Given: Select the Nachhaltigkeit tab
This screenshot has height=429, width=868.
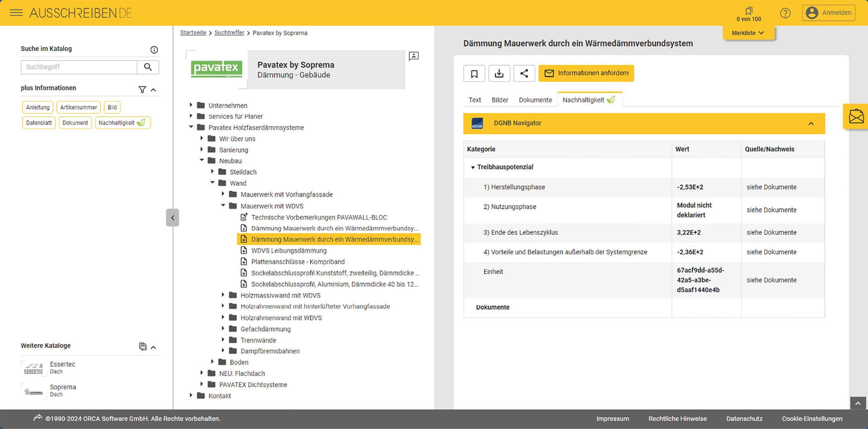Looking at the screenshot, I should tap(589, 100).
